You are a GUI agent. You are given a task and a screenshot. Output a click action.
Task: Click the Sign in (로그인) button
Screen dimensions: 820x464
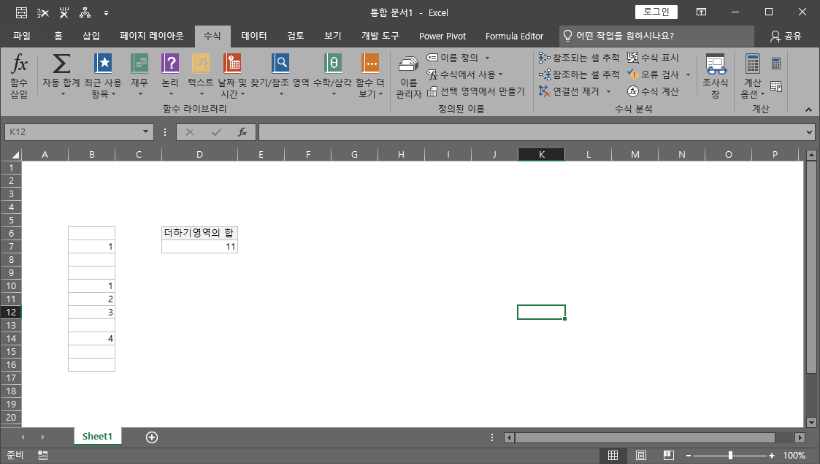(x=656, y=12)
